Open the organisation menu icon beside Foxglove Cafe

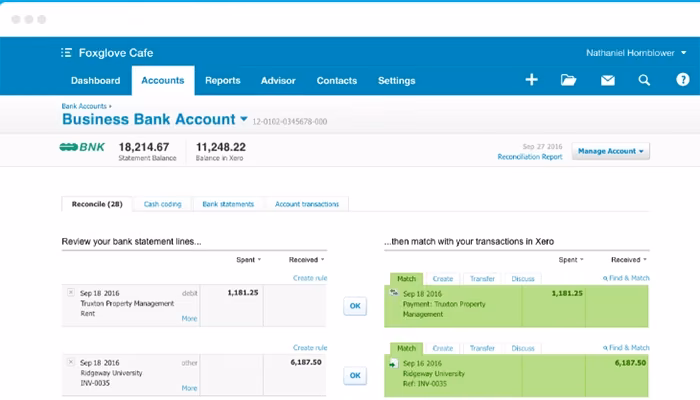tap(66, 53)
